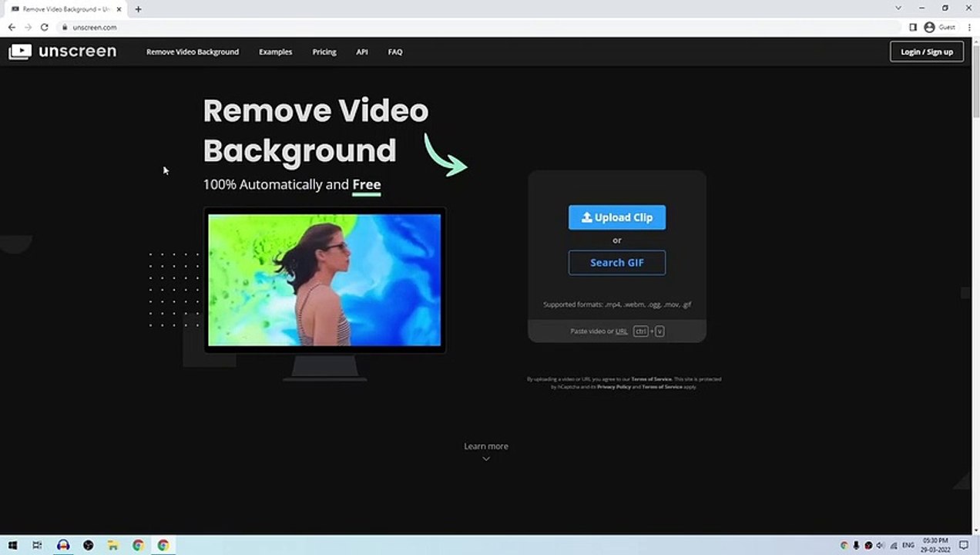Click the Supported formats text line
The width and height of the screenshot is (980, 555).
617,304
